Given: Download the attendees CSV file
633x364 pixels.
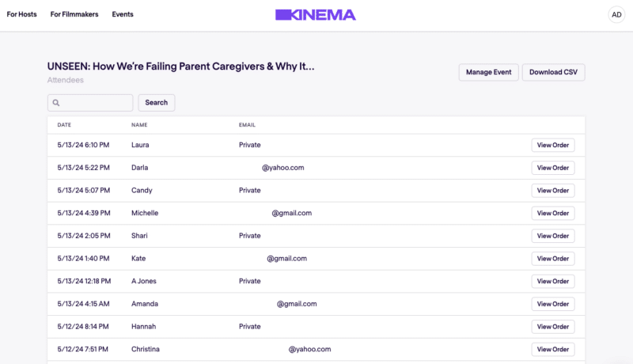Looking at the screenshot, I should click(x=553, y=72).
